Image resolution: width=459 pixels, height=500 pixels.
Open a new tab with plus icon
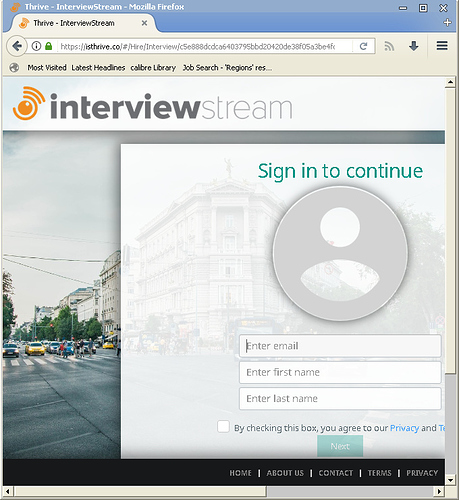pos(447,22)
